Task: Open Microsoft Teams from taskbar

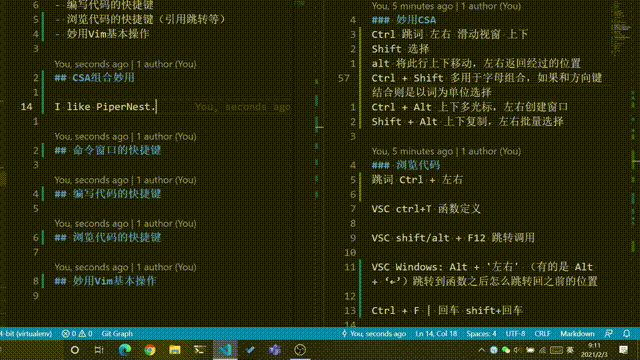Action: pos(275,350)
